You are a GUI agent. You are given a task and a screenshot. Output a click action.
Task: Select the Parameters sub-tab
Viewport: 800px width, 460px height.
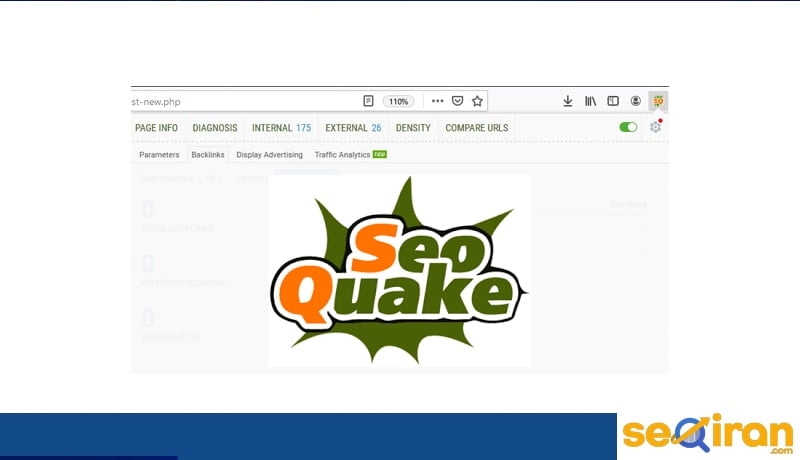point(159,155)
